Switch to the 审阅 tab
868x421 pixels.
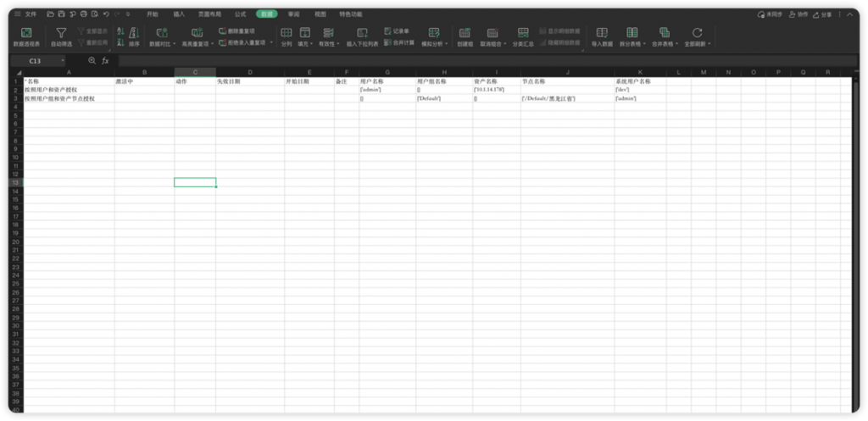tap(293, 14)
